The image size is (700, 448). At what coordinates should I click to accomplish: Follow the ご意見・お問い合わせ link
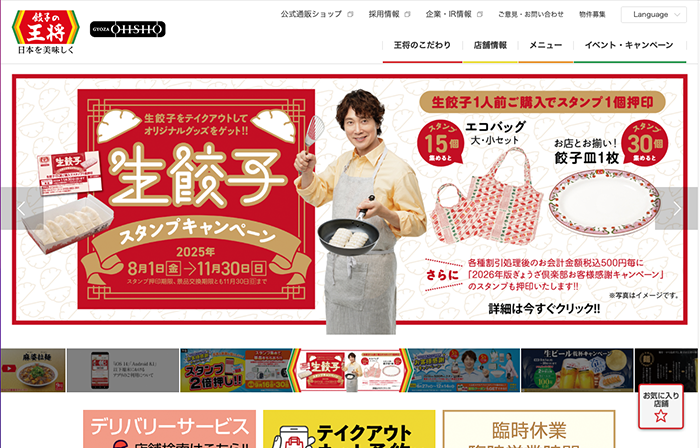531,14
